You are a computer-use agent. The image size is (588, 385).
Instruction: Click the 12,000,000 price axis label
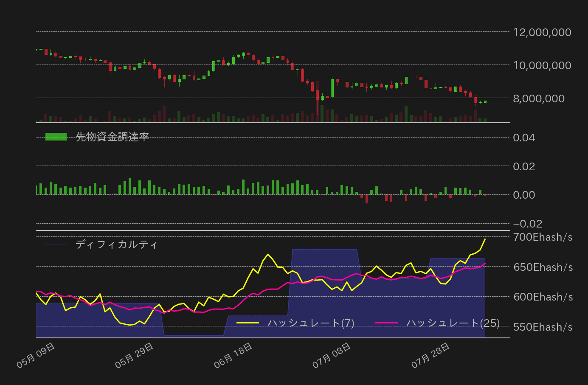tap(542, 32)
